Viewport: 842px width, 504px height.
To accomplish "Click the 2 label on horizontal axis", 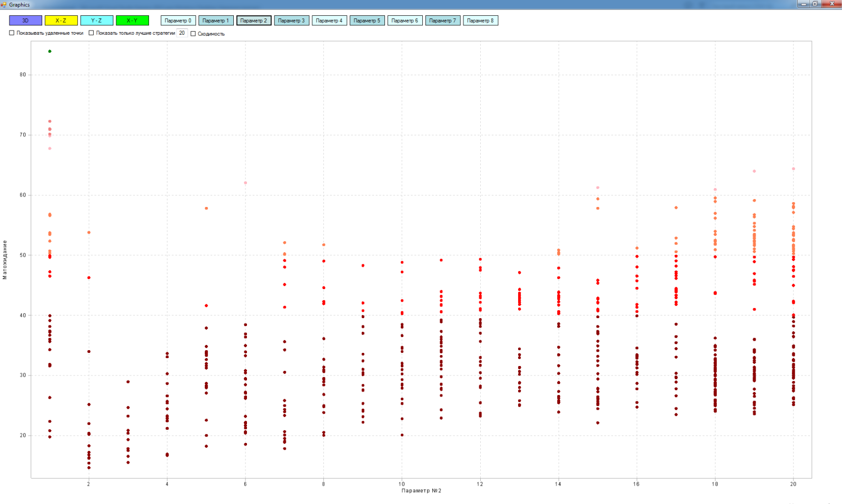I will click(89, 484).
